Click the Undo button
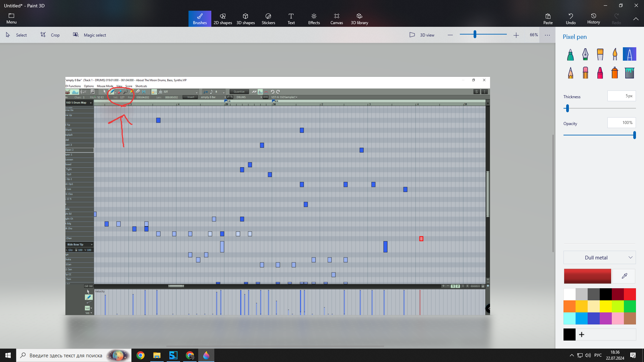The width and height of the screenshot is (644, 362). [571, 19]
